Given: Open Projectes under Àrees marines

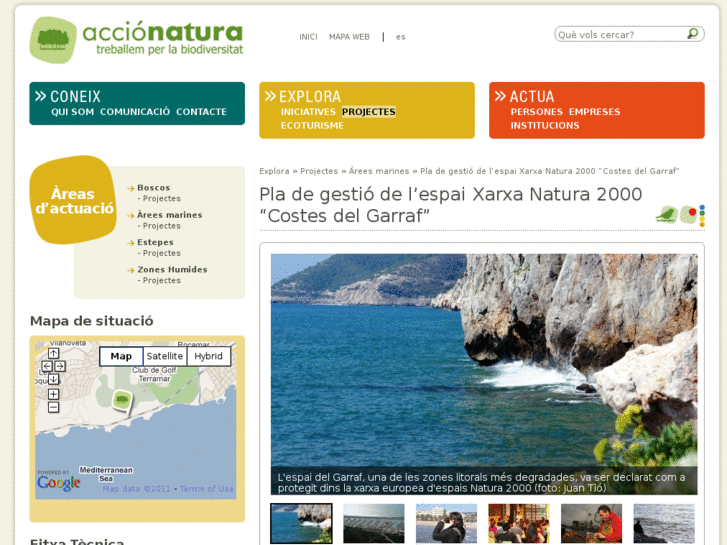Looking at the screenshot, I should point(161,226).
